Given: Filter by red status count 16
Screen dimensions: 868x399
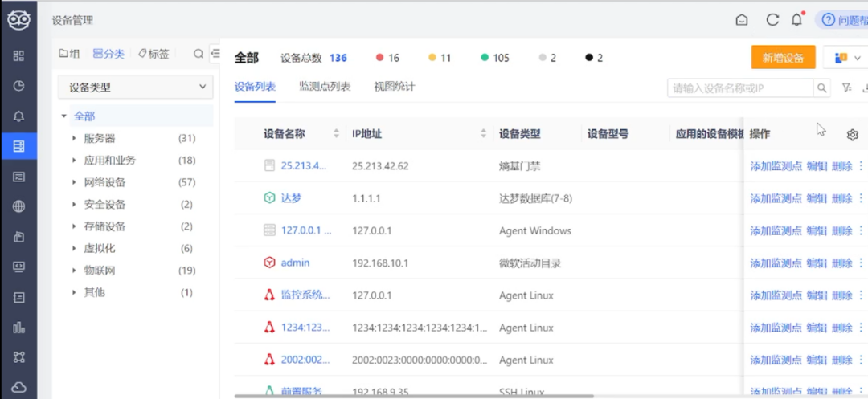Looking at the screenshot, I should pos(387,58).
